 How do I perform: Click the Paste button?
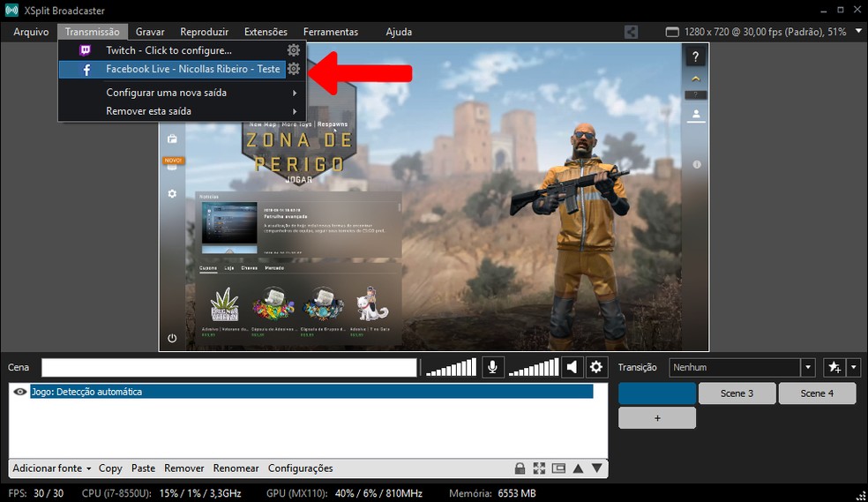pyautogui.click(x=143, y=468)
